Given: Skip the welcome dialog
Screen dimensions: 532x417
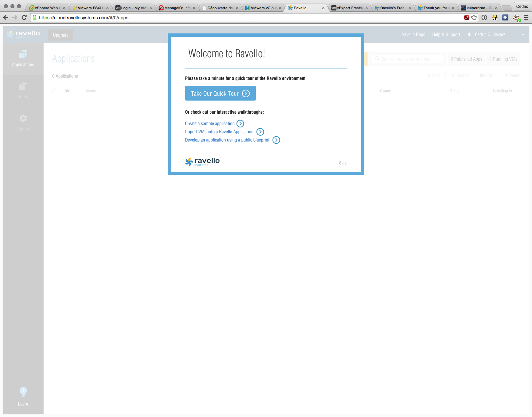Looking at the screenshot, I should click(x=343, y=163).
